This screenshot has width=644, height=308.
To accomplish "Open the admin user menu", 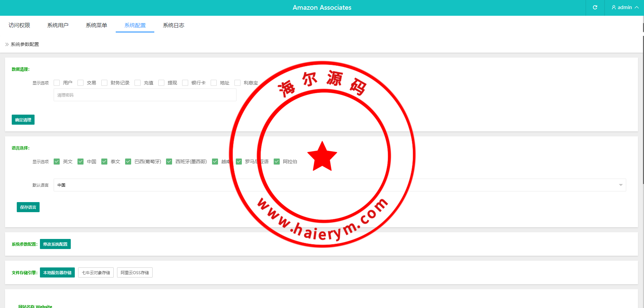I will click(x=625, y=7).
